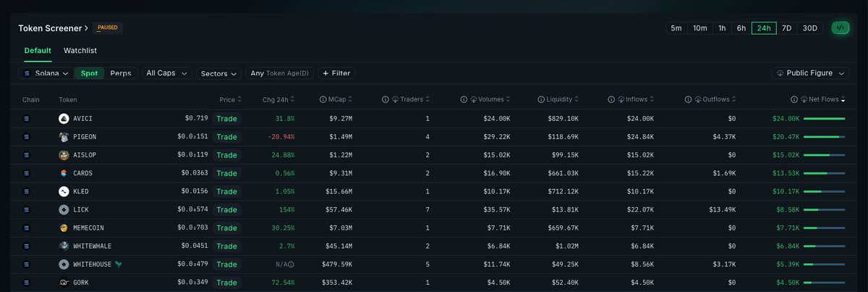Image resolution: width=868 pixels, height=292 pixels.
Task: Select the 30D timeframe
Action: tap(810, 28)
